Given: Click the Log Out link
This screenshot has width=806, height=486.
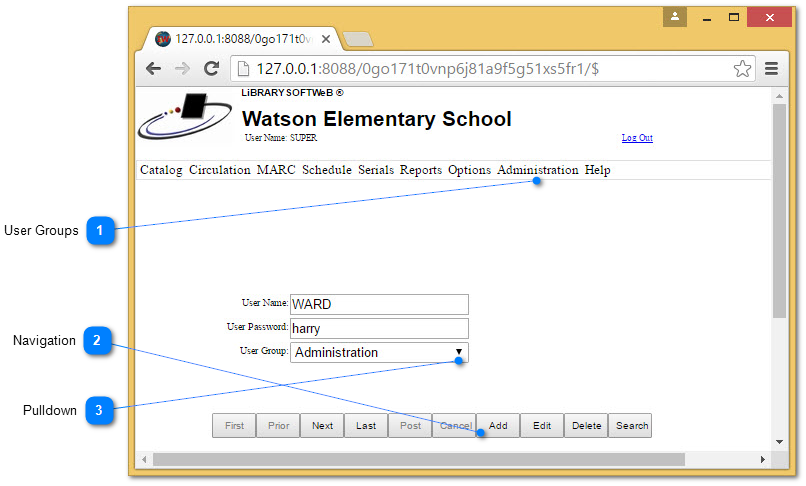Looking at the screenshot, I should click(x=637, y=138).
